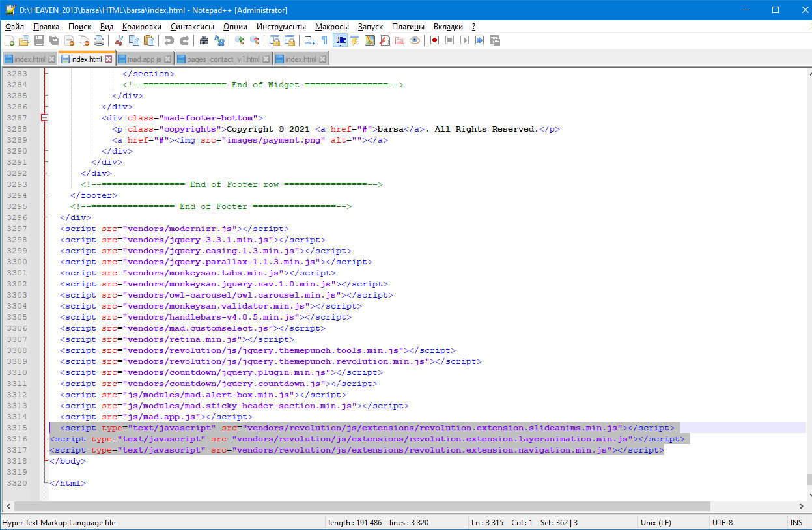
Task: Start macro recording with the red record icon
Action: (x=434, y=40)
